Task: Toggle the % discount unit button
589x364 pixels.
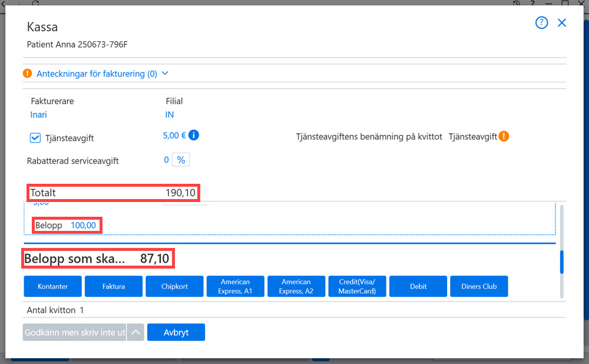Action: point(181,160)
